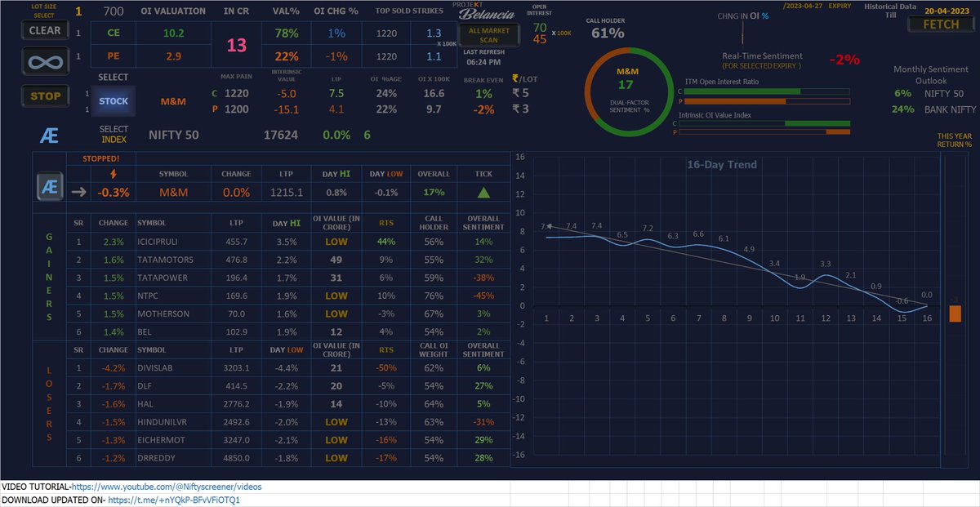Select the M&M stock name cell
The height and width of the screenshot is (507, 980).
tap(172, 102)
